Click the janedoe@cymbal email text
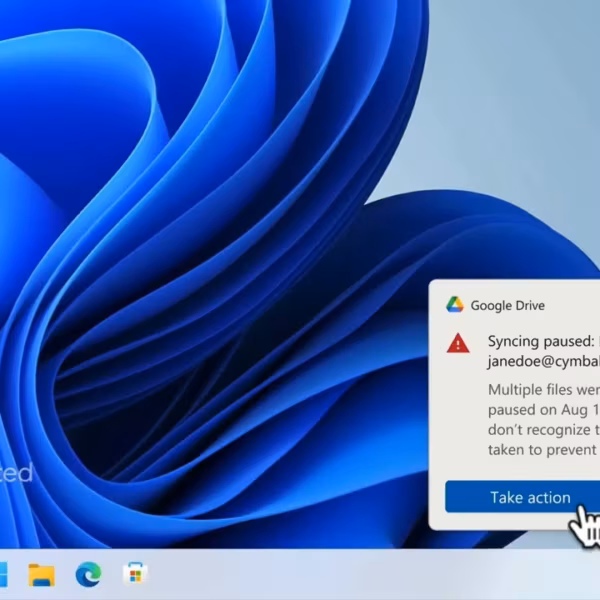 (x=544, y=362)
